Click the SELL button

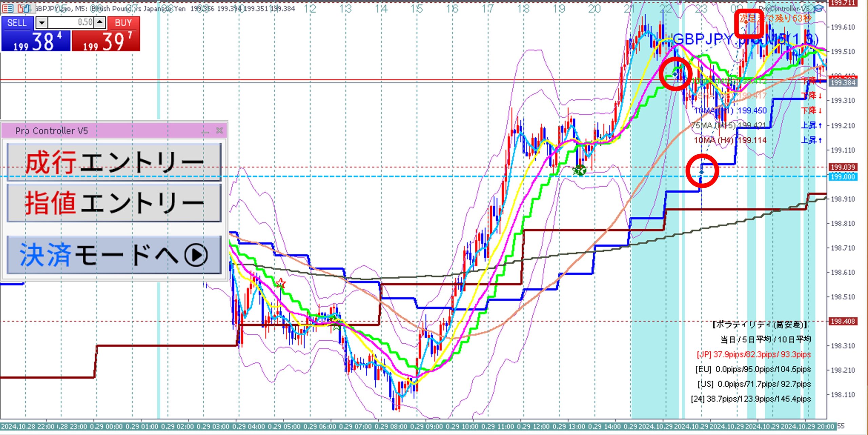(x=17, y=23)
